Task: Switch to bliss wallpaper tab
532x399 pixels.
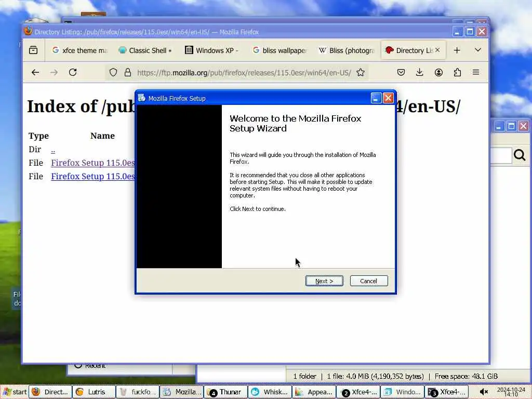Action: 280,50
